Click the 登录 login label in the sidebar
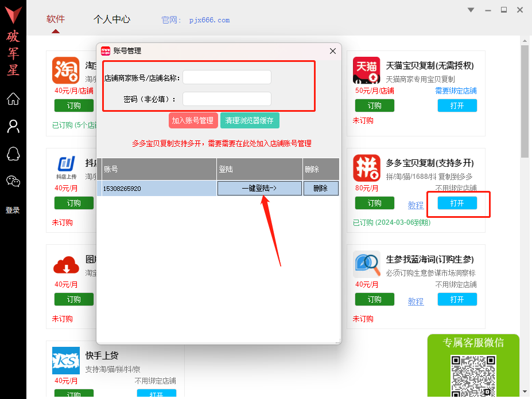Viewport: 532px width, 399px height. pos(13,210)
